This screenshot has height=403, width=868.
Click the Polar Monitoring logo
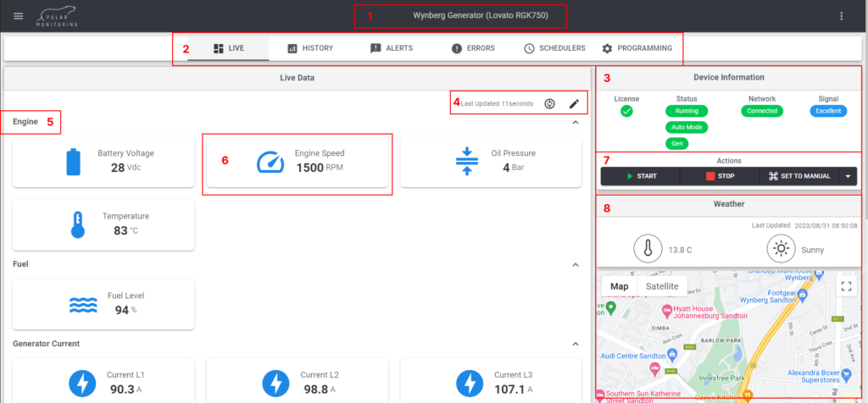[58, 17]
